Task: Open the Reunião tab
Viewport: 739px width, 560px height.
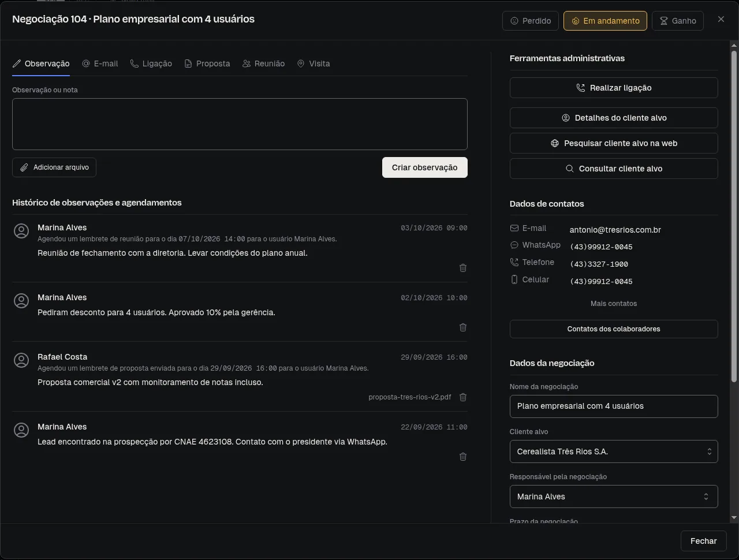Action: [x=263, y=64]
